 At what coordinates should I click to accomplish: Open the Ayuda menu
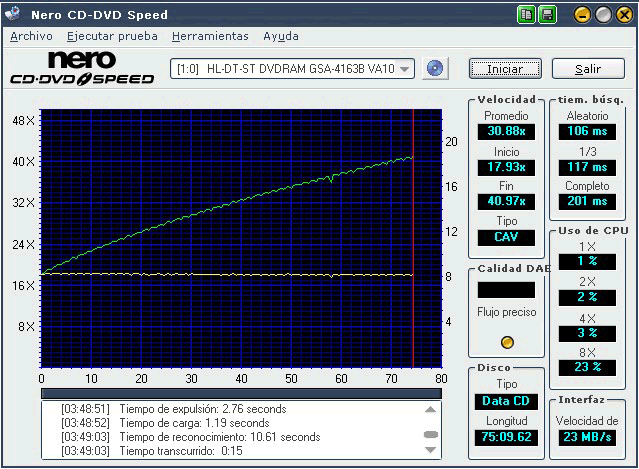pos(281,36)
